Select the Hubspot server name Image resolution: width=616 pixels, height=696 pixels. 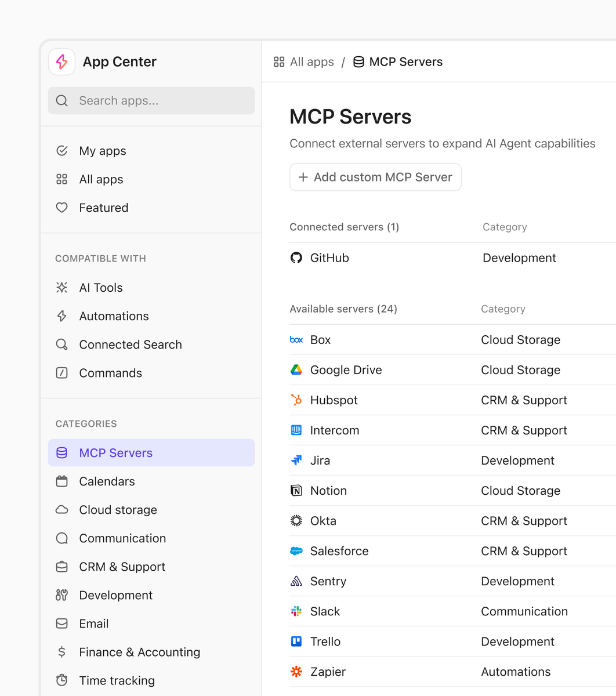334,400
